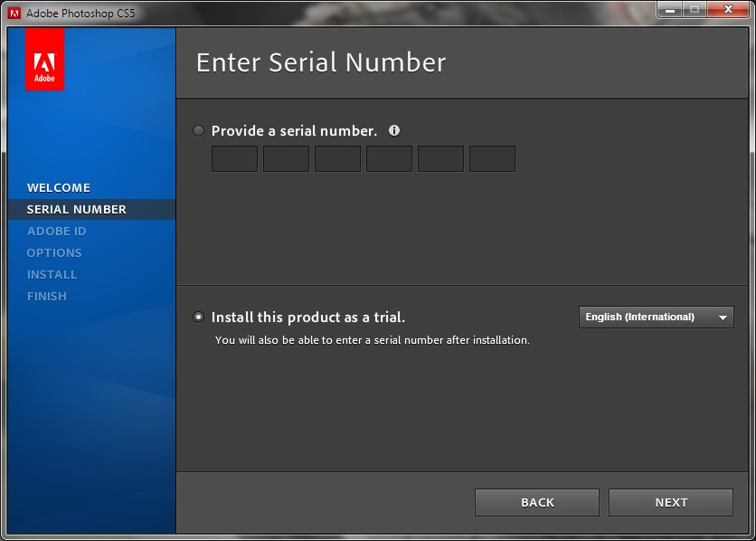Click the serial number info icon
The image size is (756, 541).
[x=394, y=130]
